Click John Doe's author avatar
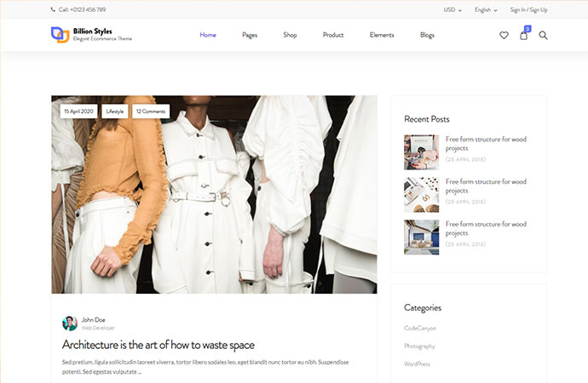The width and height of the screenshot is (588, 383). tap(70, 323)
